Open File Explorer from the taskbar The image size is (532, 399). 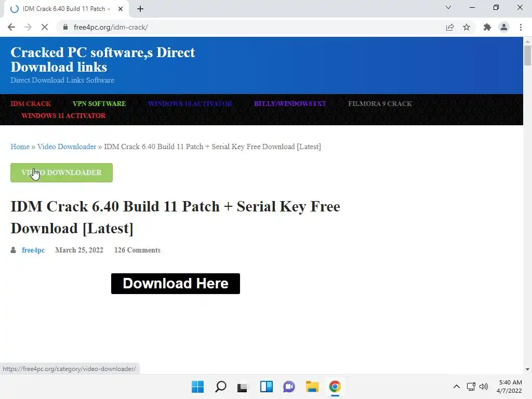(x=312, y=387)
